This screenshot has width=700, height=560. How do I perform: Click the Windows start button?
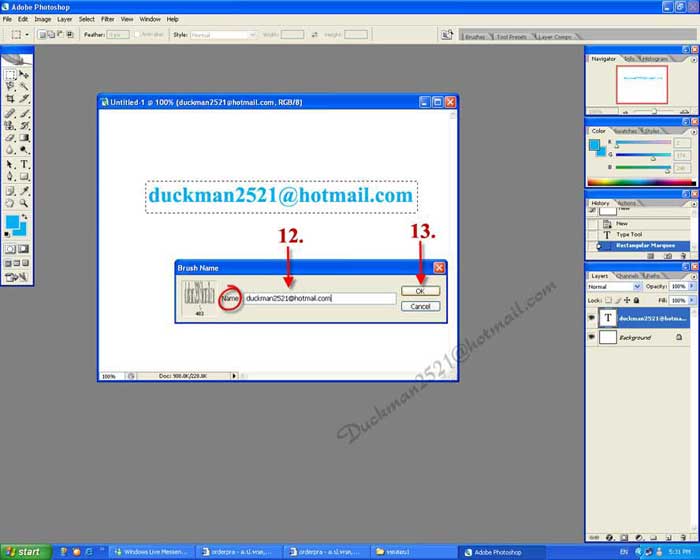click(25, 552)
